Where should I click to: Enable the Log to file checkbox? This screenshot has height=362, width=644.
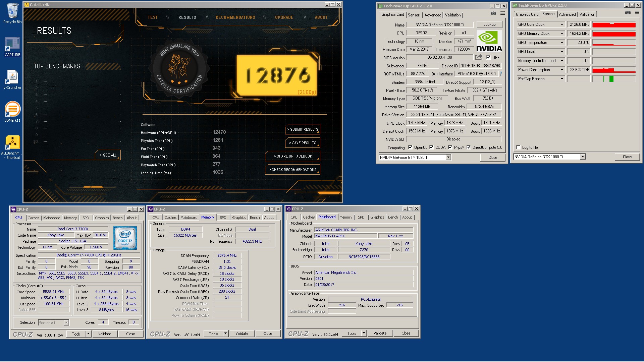(x=519, y=147)
